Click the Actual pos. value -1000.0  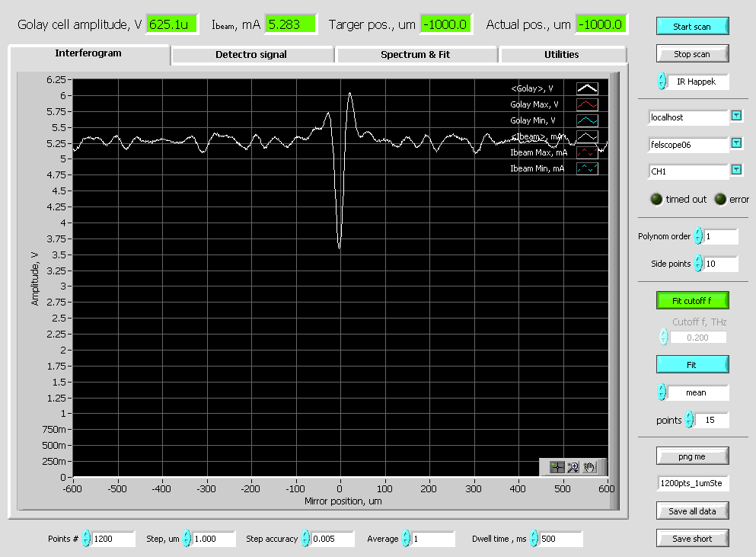click(601, 24)
